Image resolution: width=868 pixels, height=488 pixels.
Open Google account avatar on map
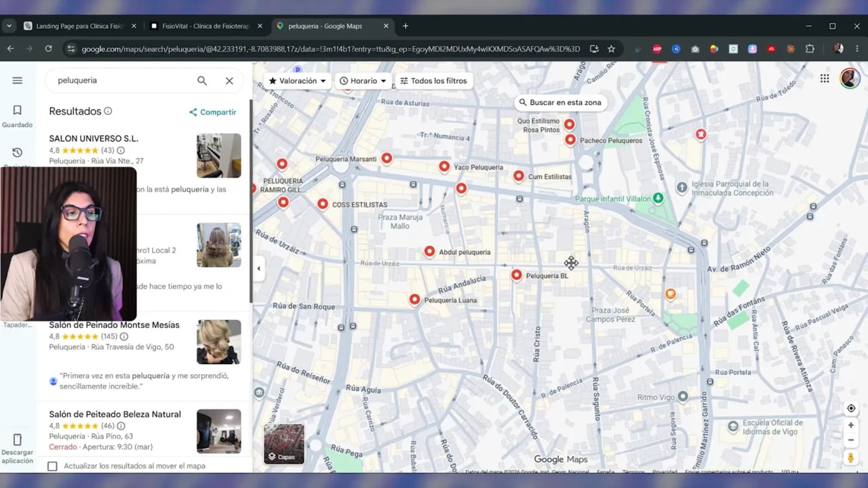tap(850, 79)
